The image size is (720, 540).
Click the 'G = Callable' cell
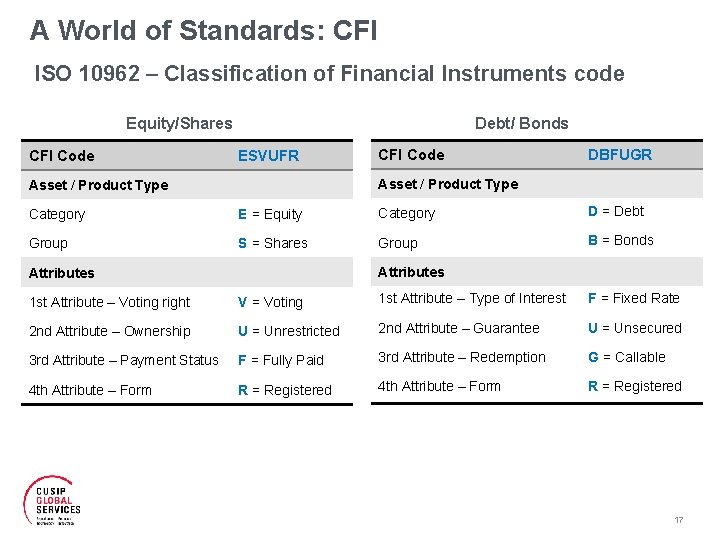pos(626,357)
